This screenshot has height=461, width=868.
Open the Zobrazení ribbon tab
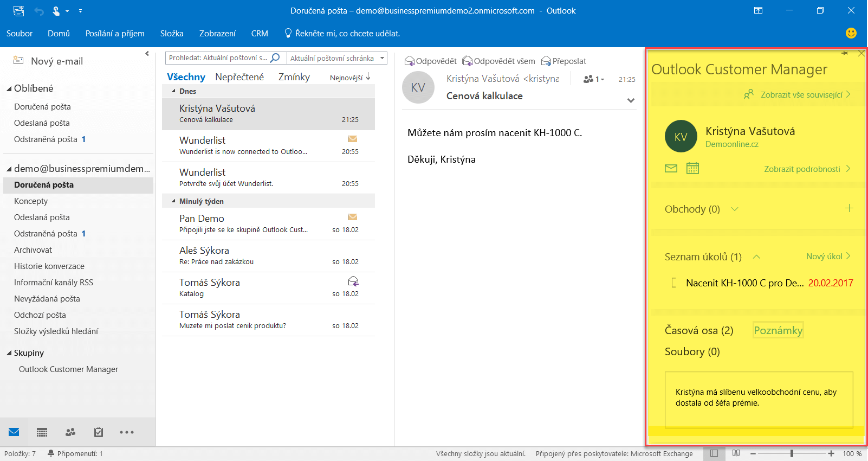pos(217,34)
